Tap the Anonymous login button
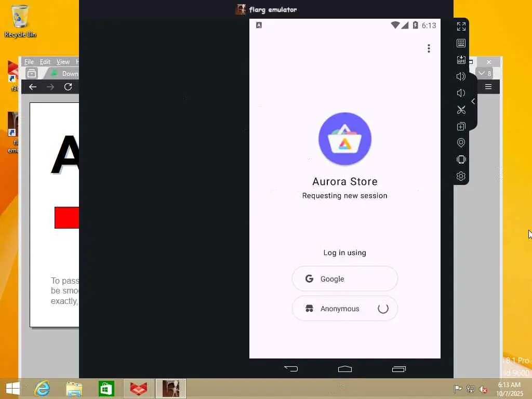The width and height of the screenshot is (532, 399). click(x=345, y=309)
